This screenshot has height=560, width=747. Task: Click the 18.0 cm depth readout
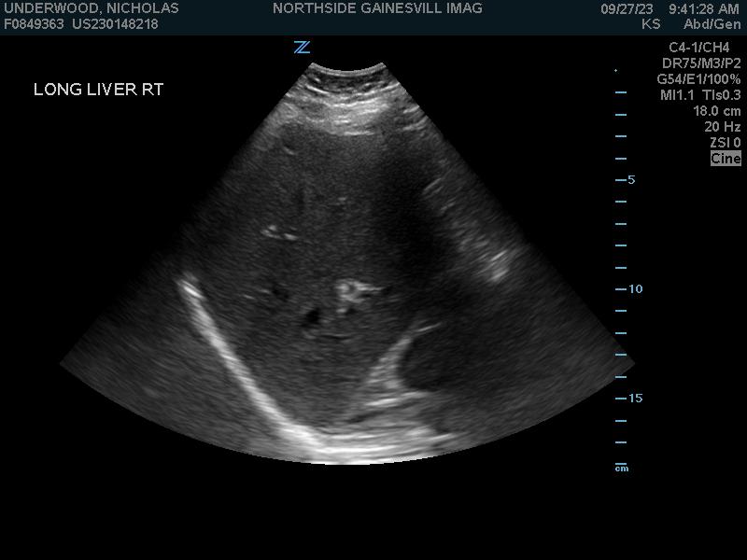(716, 111)
